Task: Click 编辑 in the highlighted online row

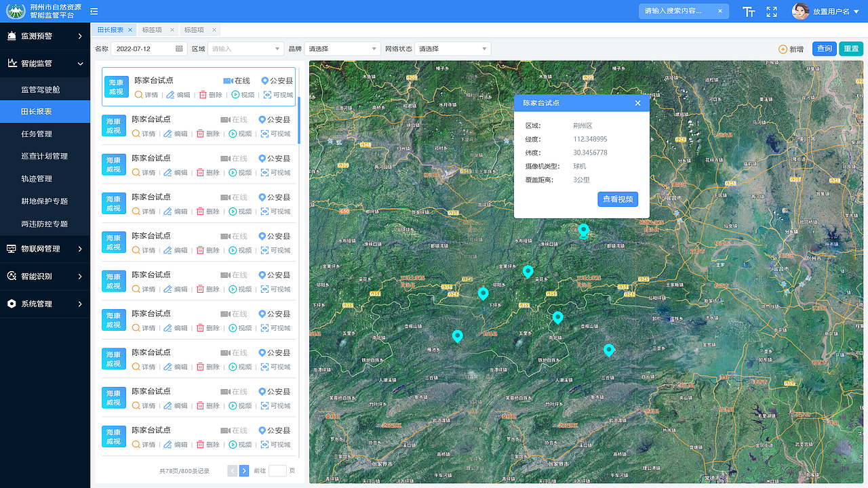Action: 178,95
